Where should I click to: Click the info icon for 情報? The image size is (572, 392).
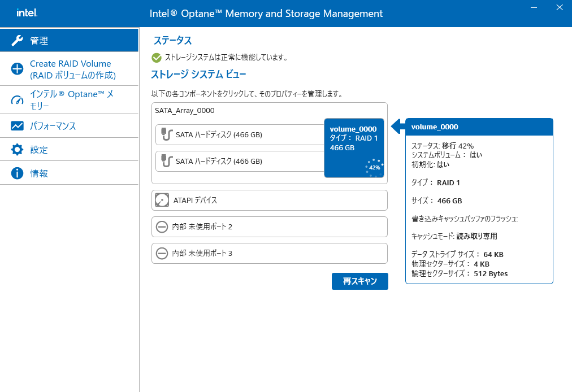17,173
